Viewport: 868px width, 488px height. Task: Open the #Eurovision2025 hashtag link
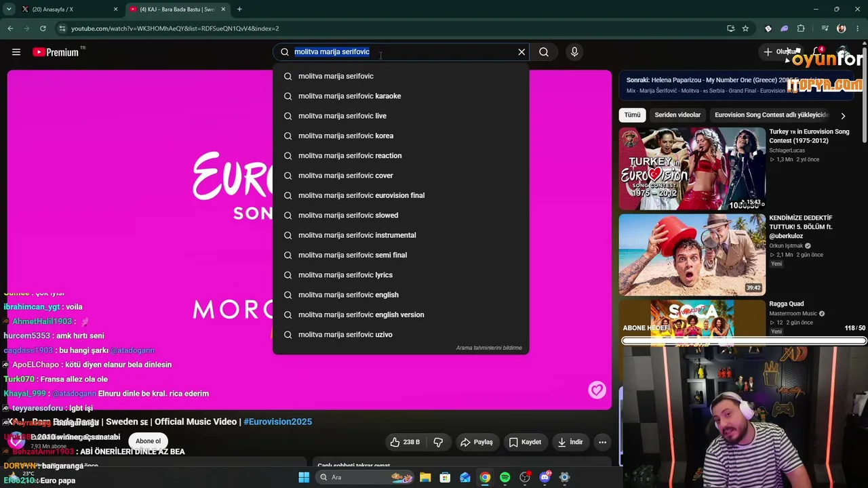point(277,422)
